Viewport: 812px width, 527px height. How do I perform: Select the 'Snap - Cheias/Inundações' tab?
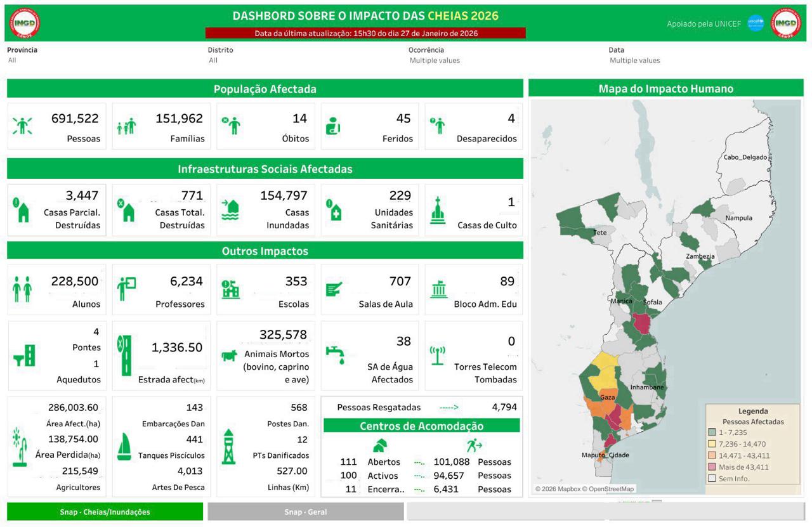coord(105,511)
